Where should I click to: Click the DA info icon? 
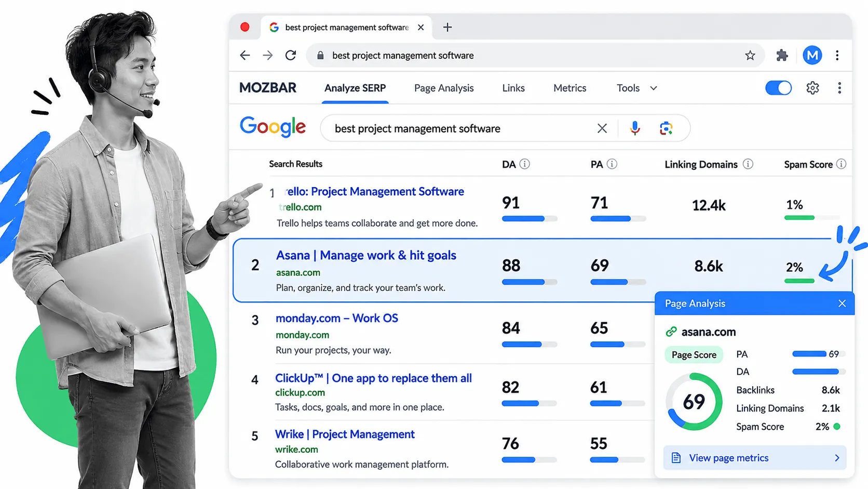[525, 164]
